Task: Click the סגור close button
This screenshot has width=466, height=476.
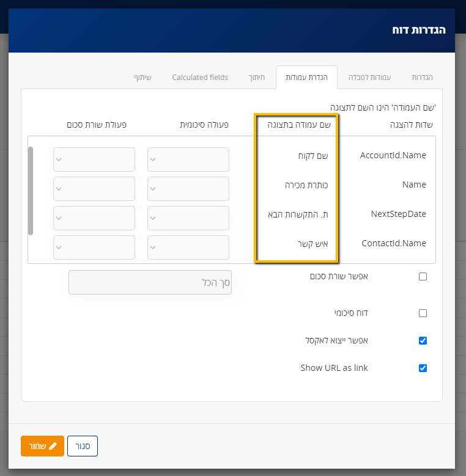Action: coord(83,446)
